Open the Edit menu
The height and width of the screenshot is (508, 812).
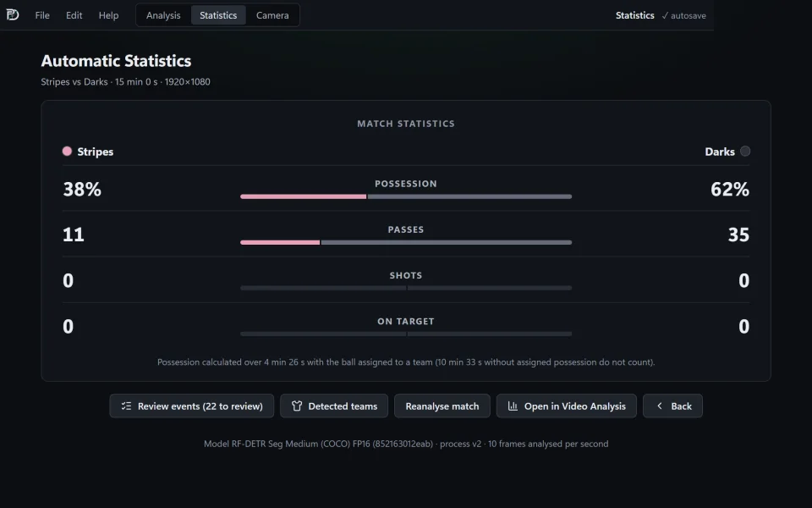pos(74,15)
